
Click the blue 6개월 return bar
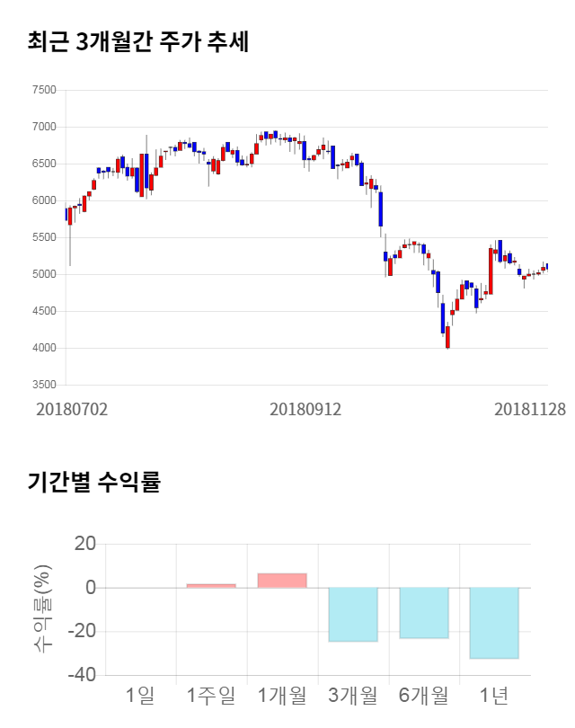[424, 613]
